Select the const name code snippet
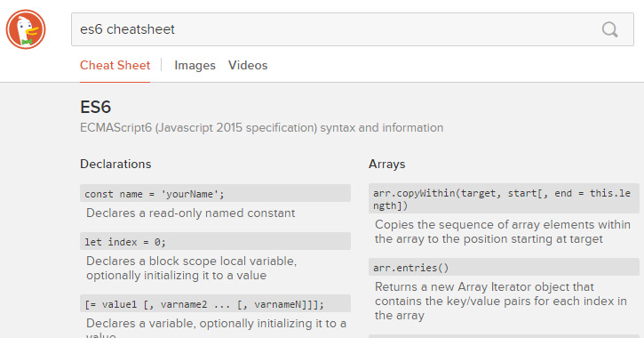Viewport: 644px width, 338px height. (215, 194)
